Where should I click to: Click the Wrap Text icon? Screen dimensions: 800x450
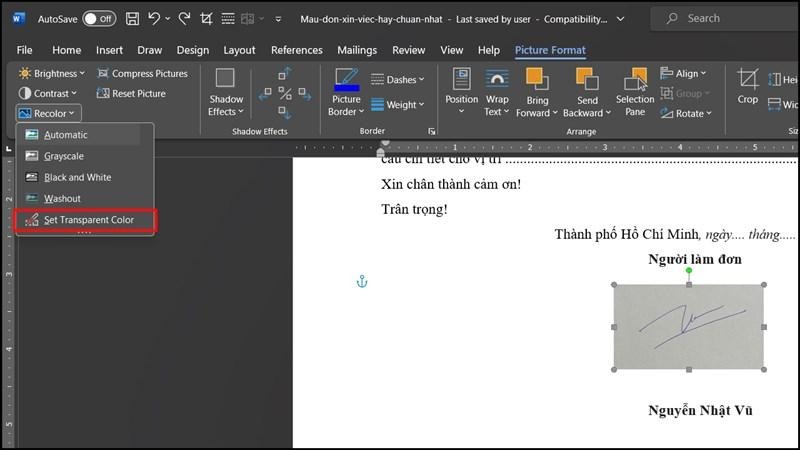pos(497,91)
